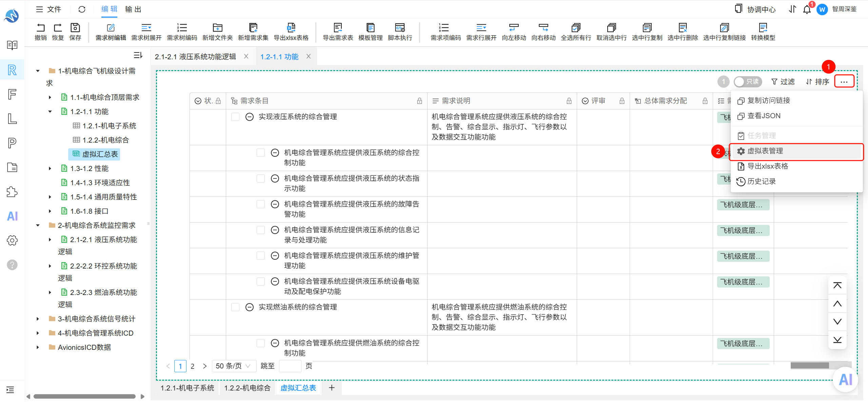This screenshot has width=868, height=402.
Task: Check row 机电综合管理系统应提供液压系统的故障告警功能
Action: click(260, 204)
